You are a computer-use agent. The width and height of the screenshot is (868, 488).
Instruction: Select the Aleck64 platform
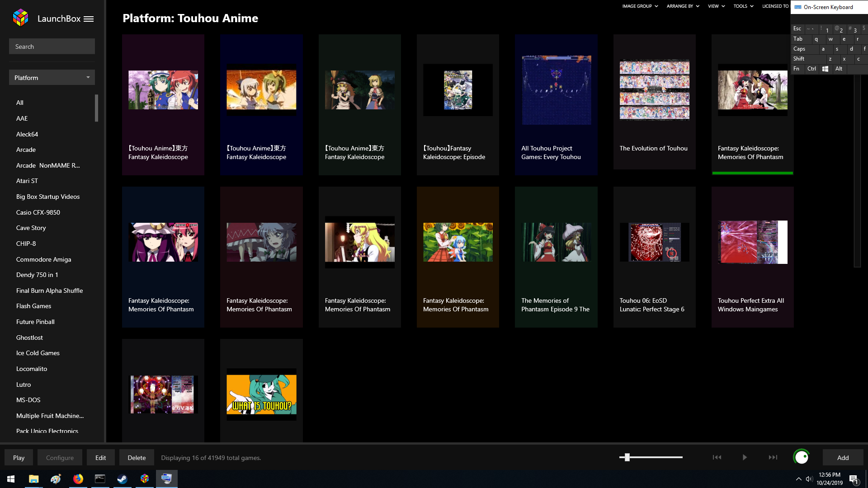point(27,134)
